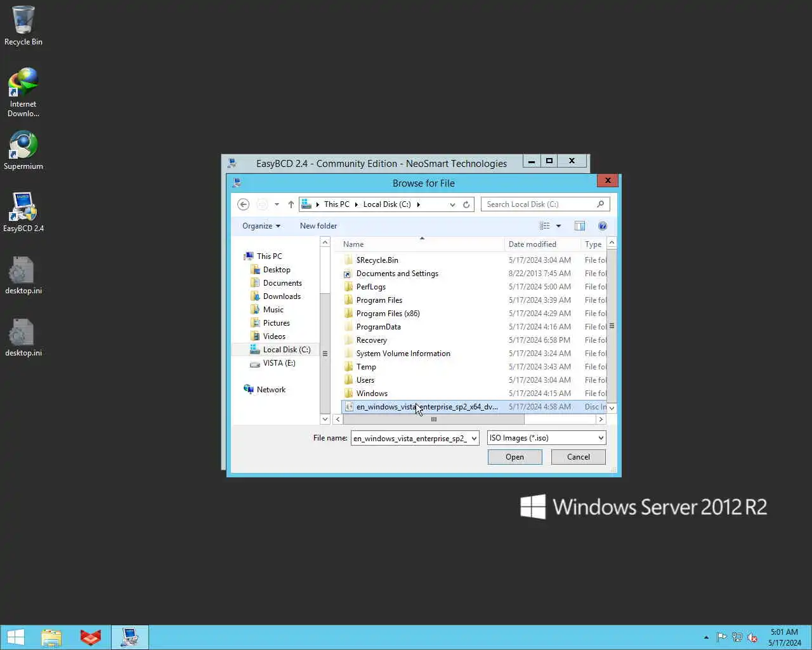Go up one folder level arrow
812x650 pixels.
pos(291,204)
